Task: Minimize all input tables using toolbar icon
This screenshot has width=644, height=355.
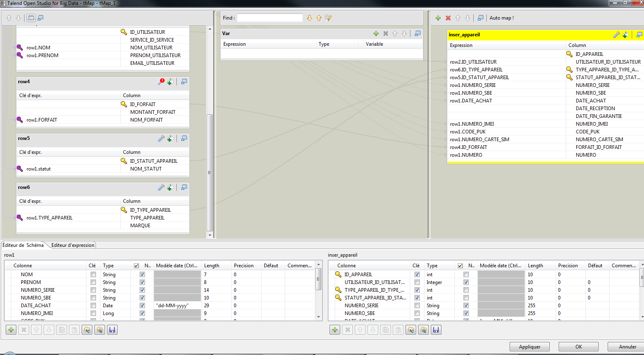Action: [40, 18]
